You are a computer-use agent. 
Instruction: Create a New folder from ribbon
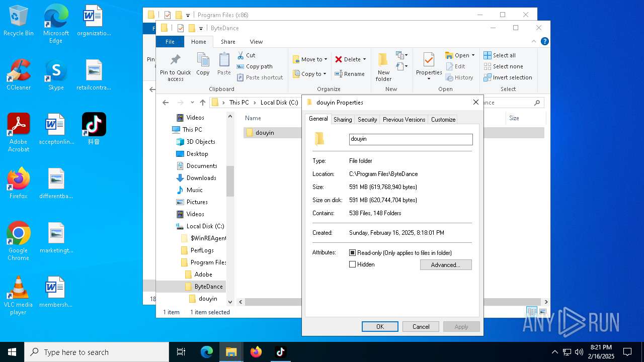click(383, 67)
